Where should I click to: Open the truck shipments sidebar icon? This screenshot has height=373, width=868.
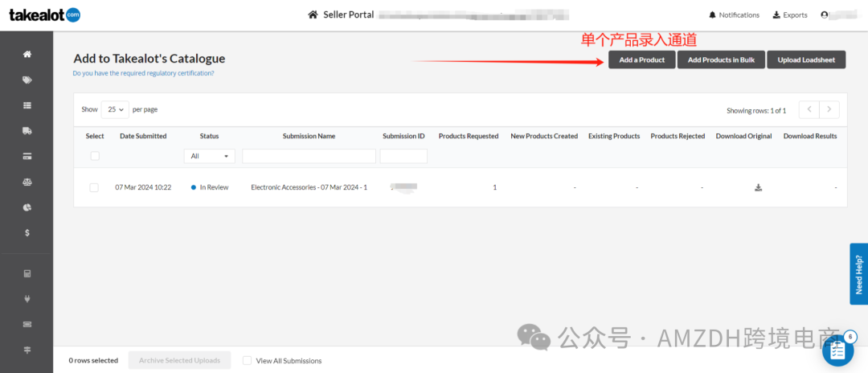(27, 130)
